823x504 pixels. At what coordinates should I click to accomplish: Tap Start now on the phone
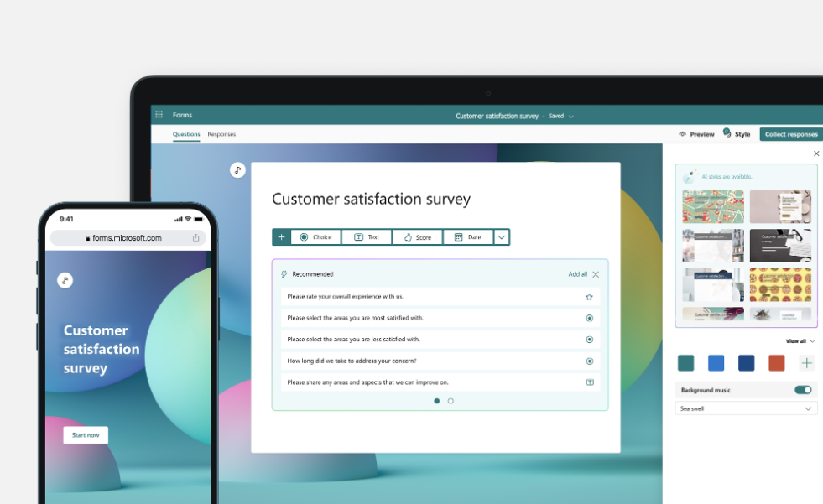[86, 435]
